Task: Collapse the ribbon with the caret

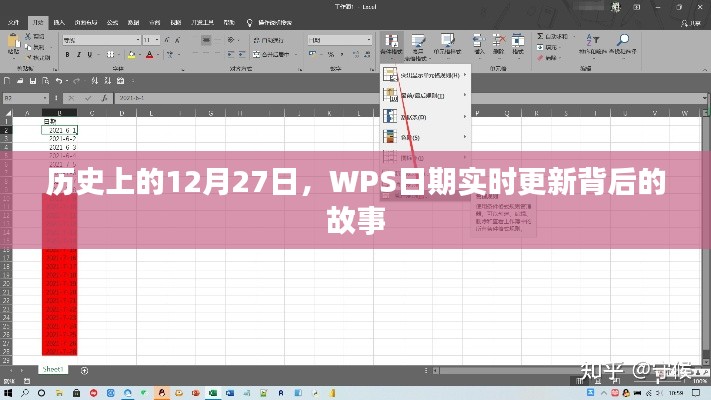Action: 705,69
